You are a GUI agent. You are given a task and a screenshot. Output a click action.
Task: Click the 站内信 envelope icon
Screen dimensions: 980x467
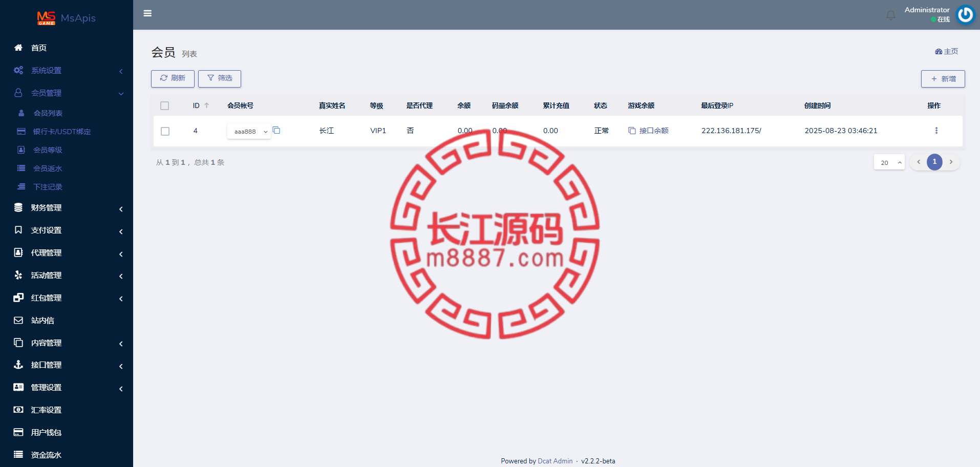pyautogui.click(x=18, y=320)
